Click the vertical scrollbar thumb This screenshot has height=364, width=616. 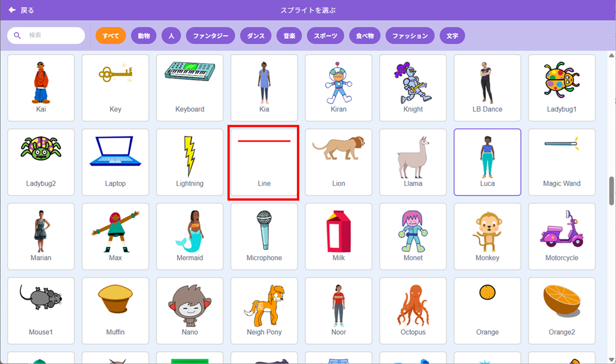(612, 191)
